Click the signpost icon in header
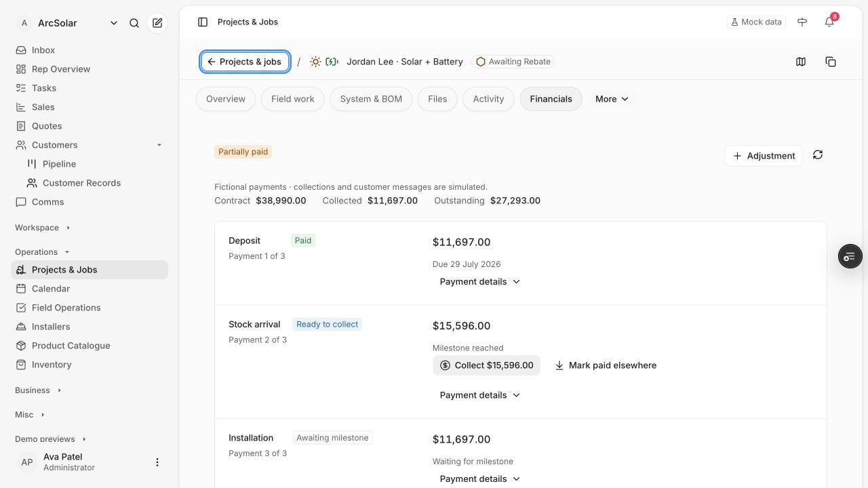Image resolution: width=868 pixels, height=488 pixels. pos(802,22)
